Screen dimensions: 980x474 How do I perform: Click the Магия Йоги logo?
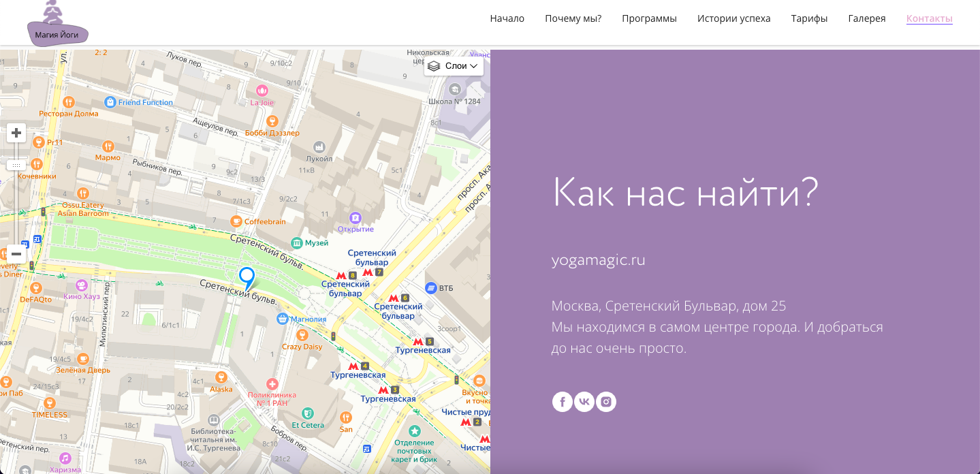[57, 24]
